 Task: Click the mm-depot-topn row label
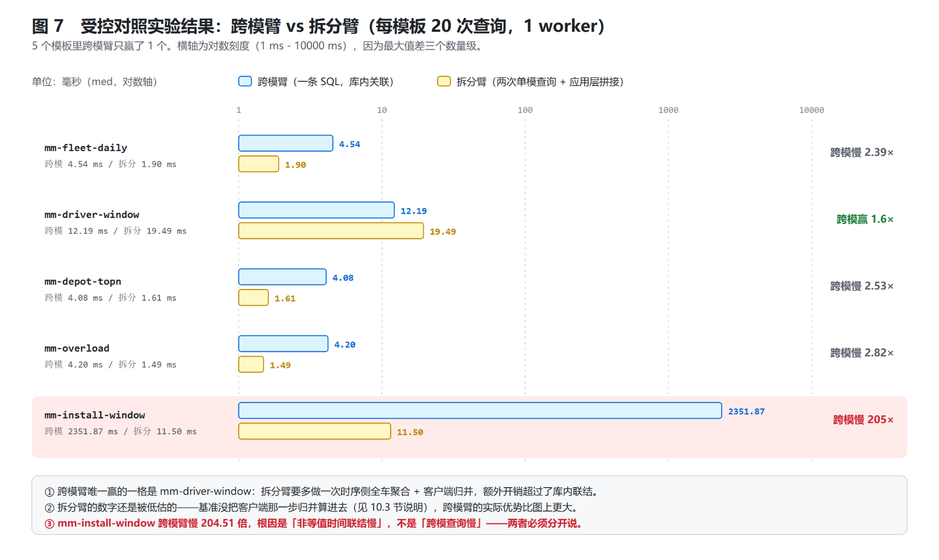point(83,282)
